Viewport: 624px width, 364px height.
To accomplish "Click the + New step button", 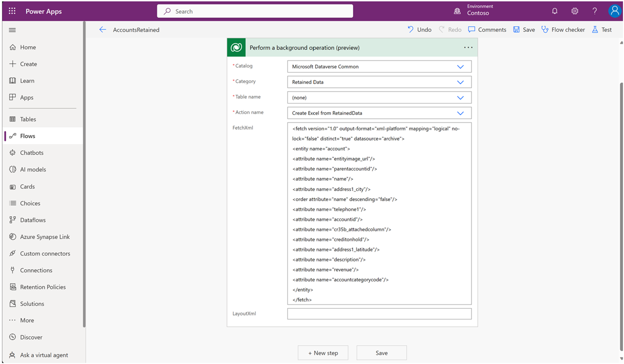I will click(x=323, y=352).
